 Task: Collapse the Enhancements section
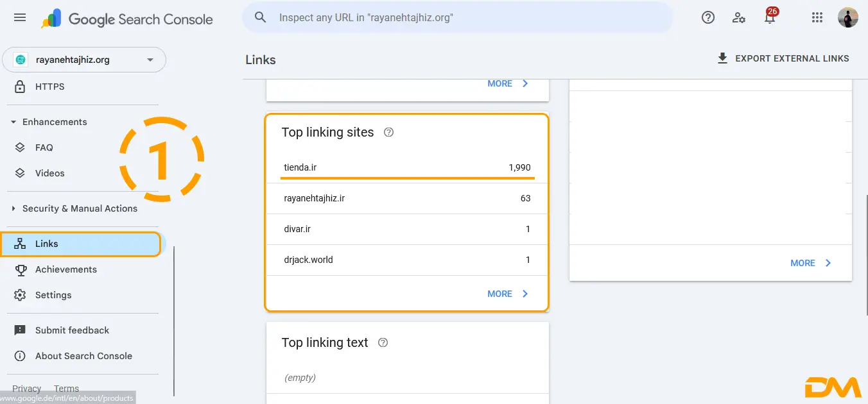[x=49, y=122]
